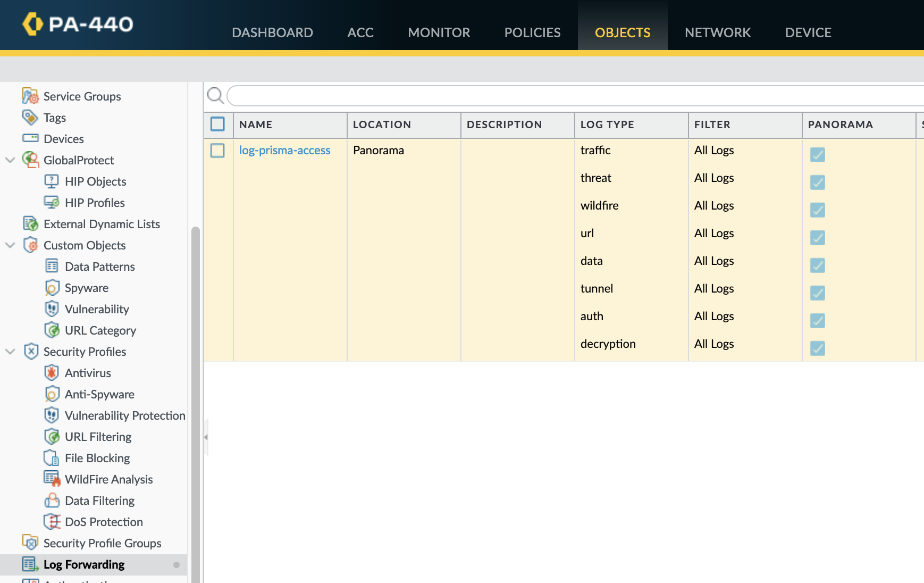Open WildFire Analysis in the sidebar
Image resolution: width=924 pixels, height=583 pixels.
point(109,479)
